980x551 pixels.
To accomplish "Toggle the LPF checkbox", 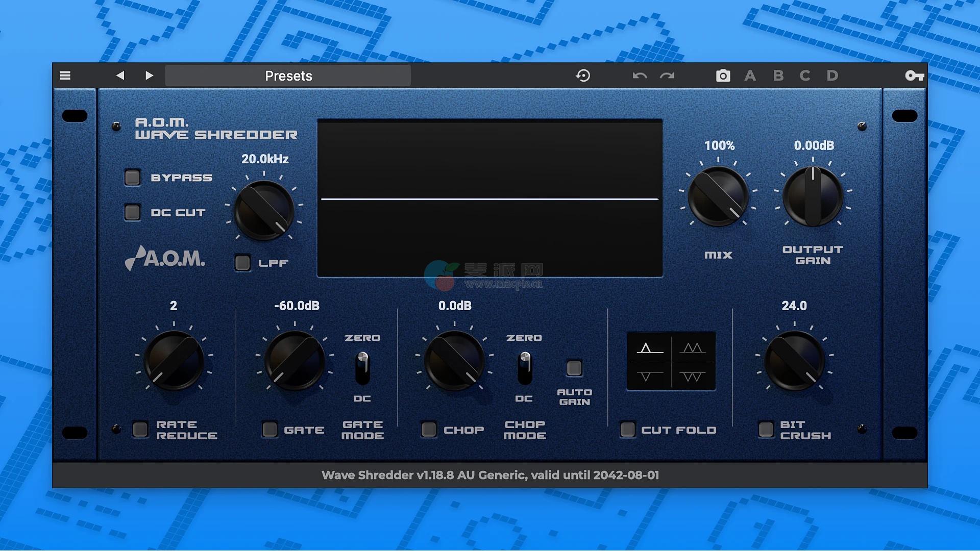I will coord(242,263).
